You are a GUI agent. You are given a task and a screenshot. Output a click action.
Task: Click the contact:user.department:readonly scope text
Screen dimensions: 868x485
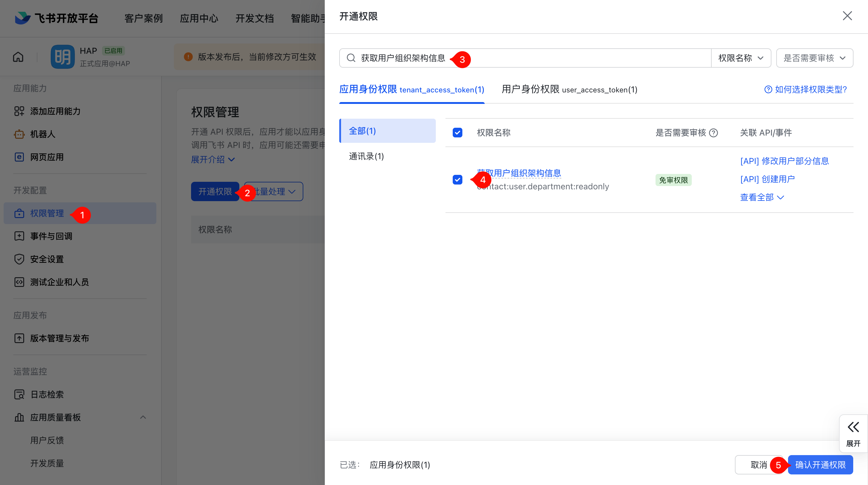coord(543,187)
